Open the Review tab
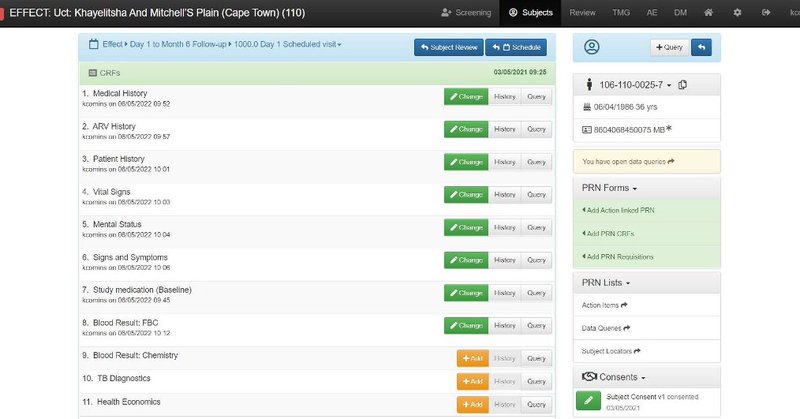The width and height of the screenshot is (800, 419). [582, 12]
